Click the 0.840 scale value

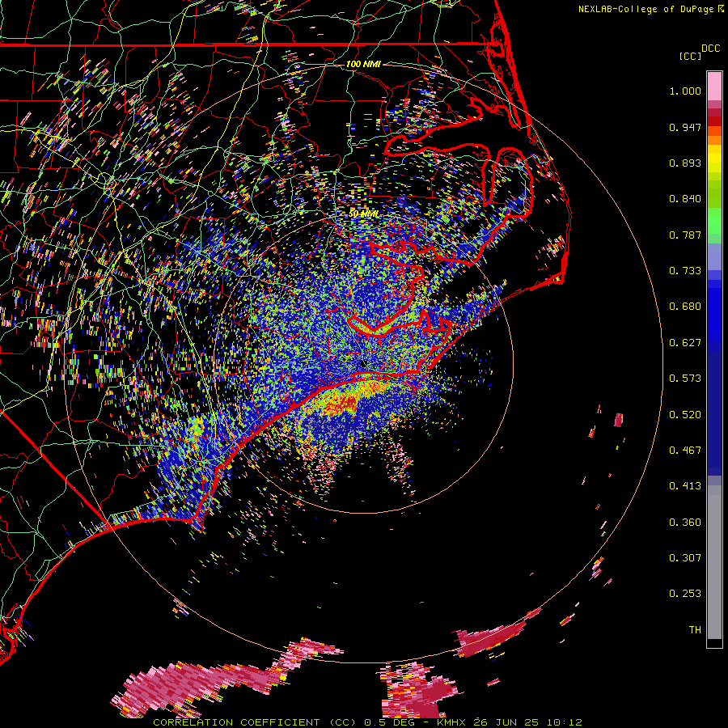click(685, 199)
